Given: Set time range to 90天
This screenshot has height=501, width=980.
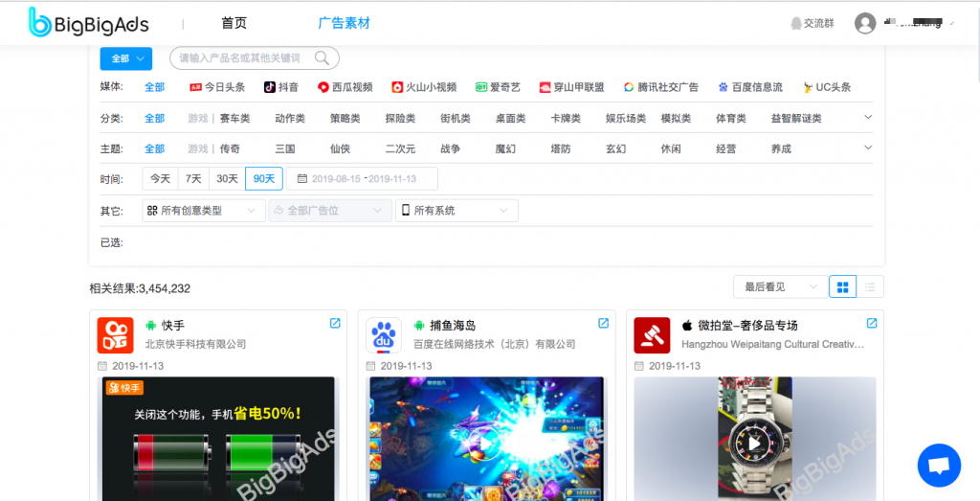Looking at the screenshot, I should tap(264, 179).
